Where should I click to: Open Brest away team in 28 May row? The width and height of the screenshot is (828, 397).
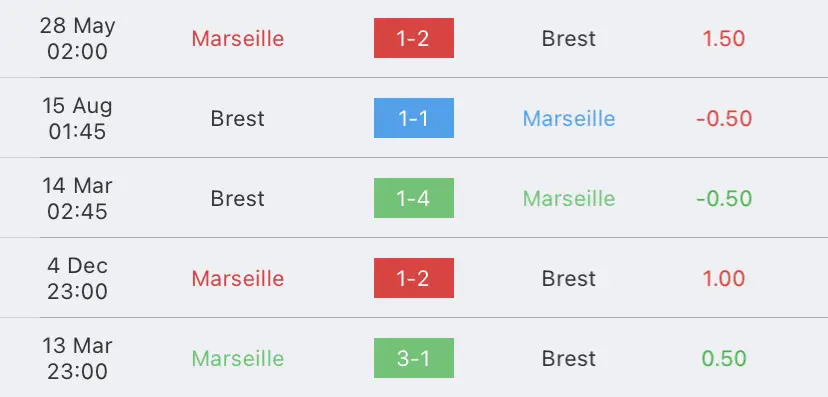tap(569, 39)
